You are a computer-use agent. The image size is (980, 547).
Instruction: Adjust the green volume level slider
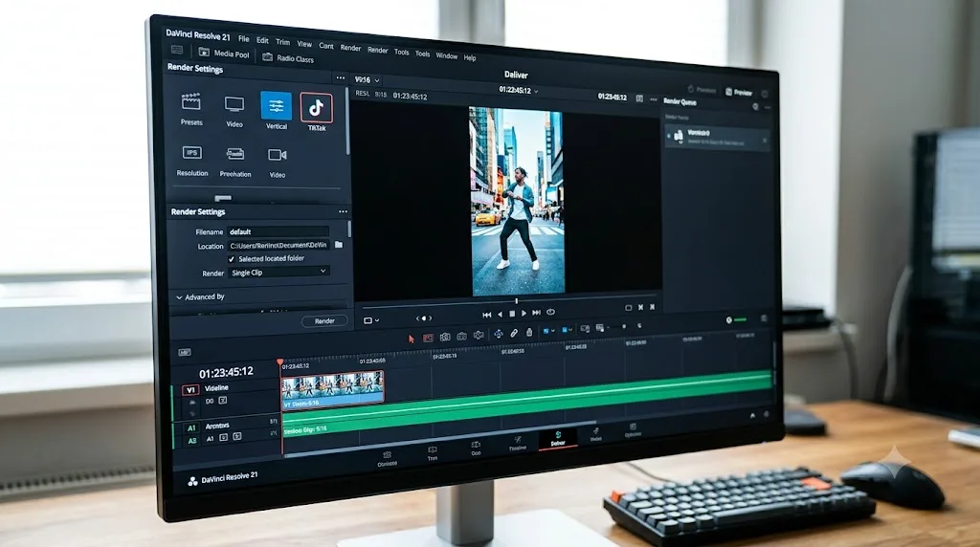[740, 319]
